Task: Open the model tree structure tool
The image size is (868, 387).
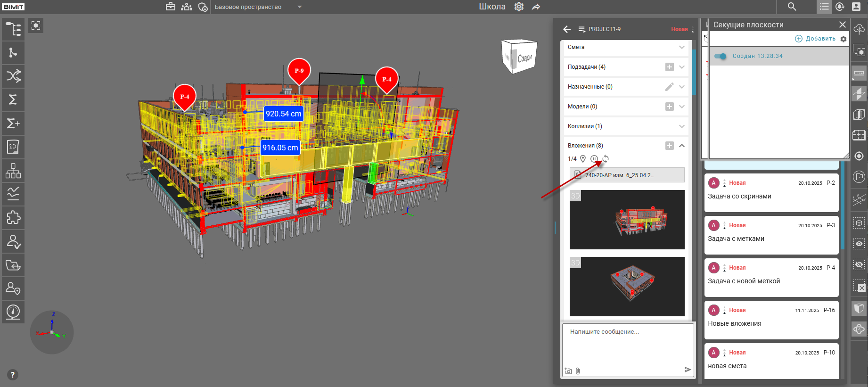Action: pos(13,29)
